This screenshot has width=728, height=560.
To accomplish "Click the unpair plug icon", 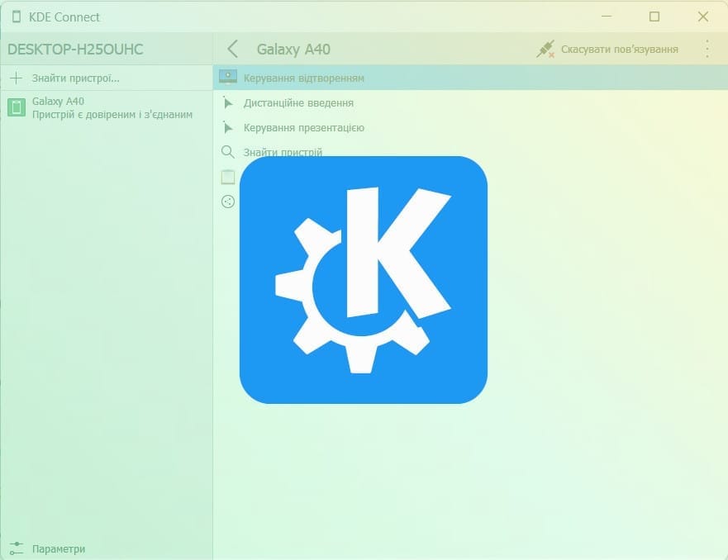I will [x=545, y=50].
